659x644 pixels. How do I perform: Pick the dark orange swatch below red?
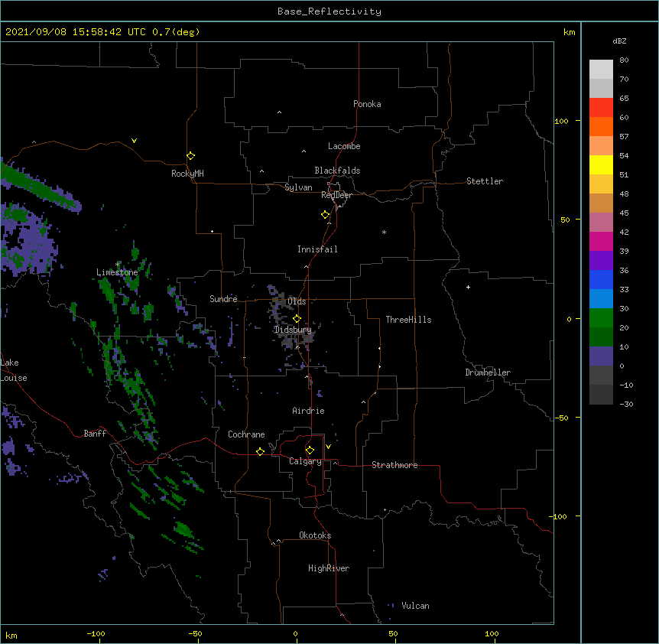pos(601,126)
